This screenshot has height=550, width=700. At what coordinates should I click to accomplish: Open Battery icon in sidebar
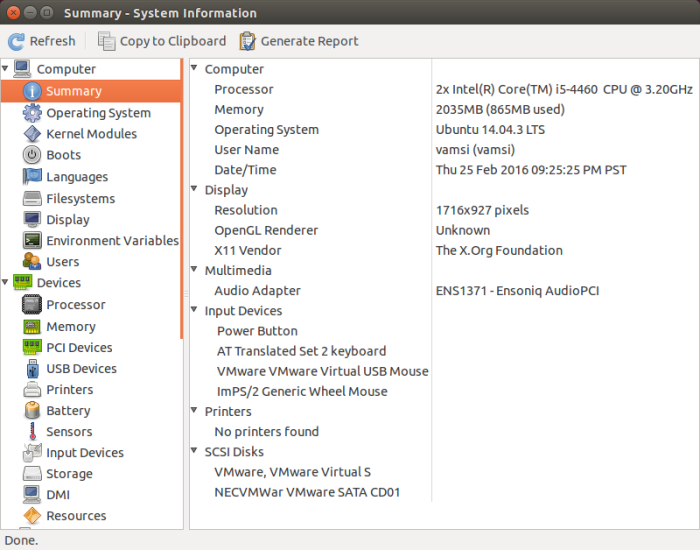pyautogui.click(x=32, y=411)
